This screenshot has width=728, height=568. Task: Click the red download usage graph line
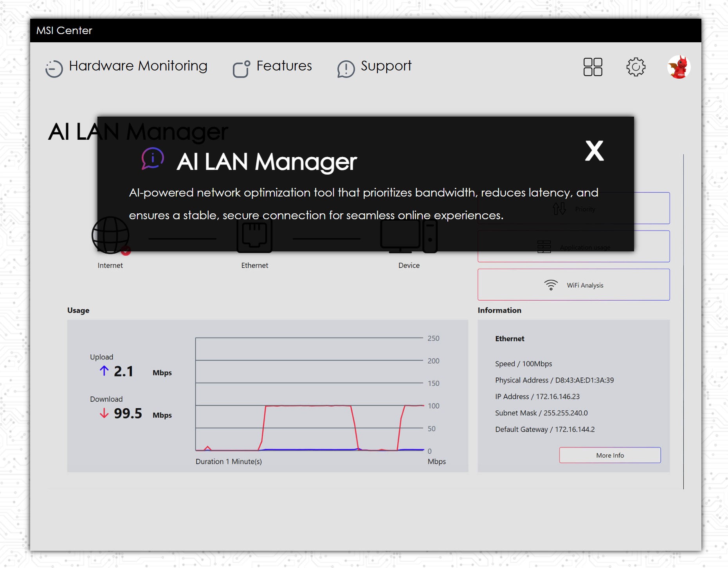pyautogui.click(x=309, y=406)
